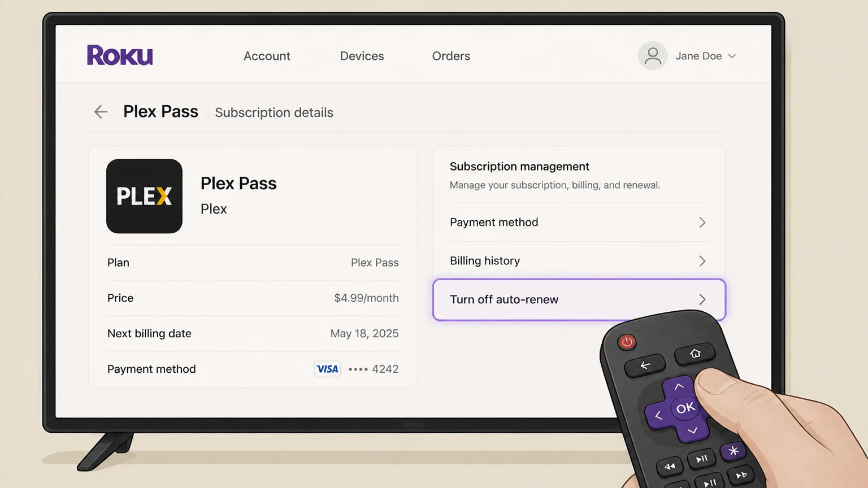Screen dimensions: 868x488
Task: Click the Plex app logo thumbnail
Action: (144, 196)
